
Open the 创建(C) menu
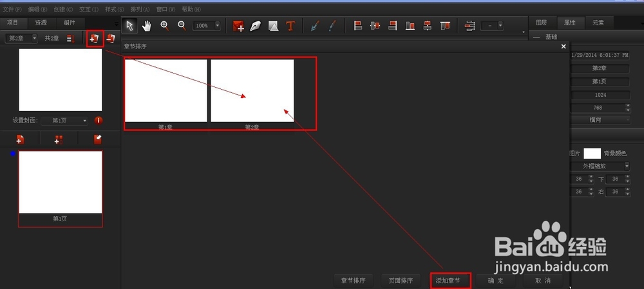tap(63, 9)
